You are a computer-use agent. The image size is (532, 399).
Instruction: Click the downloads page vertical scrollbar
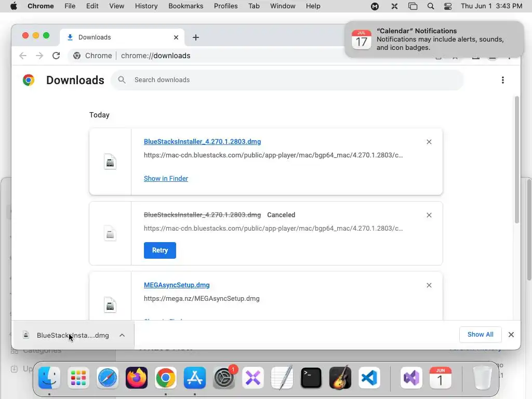coord(517,160)
